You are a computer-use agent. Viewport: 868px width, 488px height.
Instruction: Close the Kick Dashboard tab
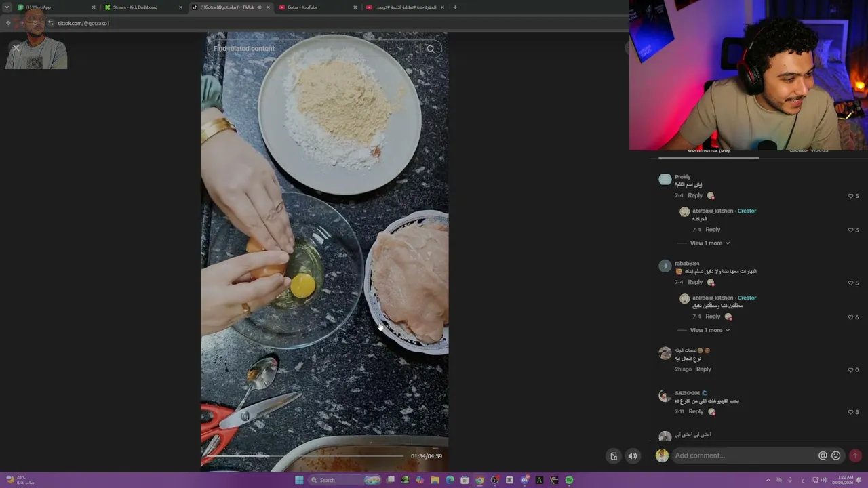tap(180, 7)
